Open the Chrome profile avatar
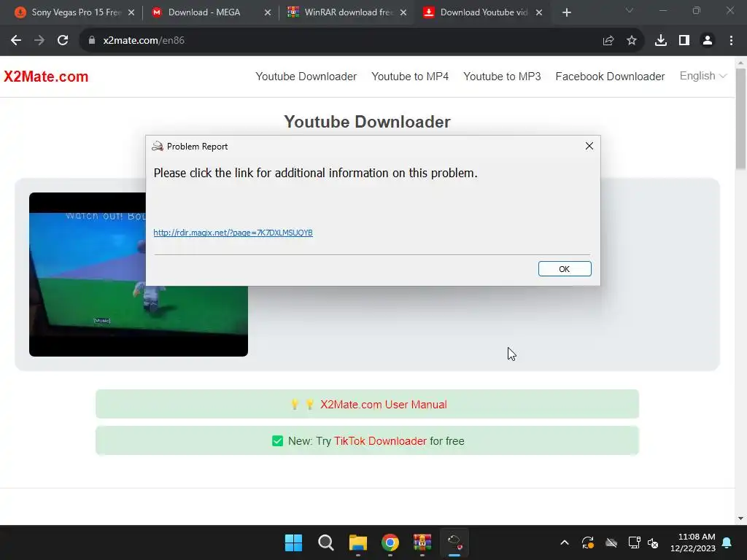Screen dimensions: 747x560 tap(708, 41)
